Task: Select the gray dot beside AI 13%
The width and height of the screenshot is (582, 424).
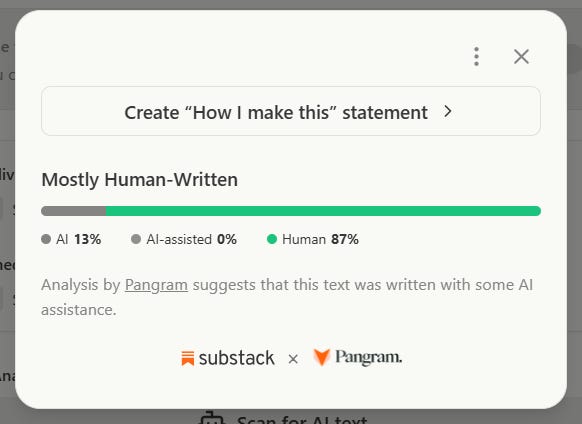Action: click(46, 239)
